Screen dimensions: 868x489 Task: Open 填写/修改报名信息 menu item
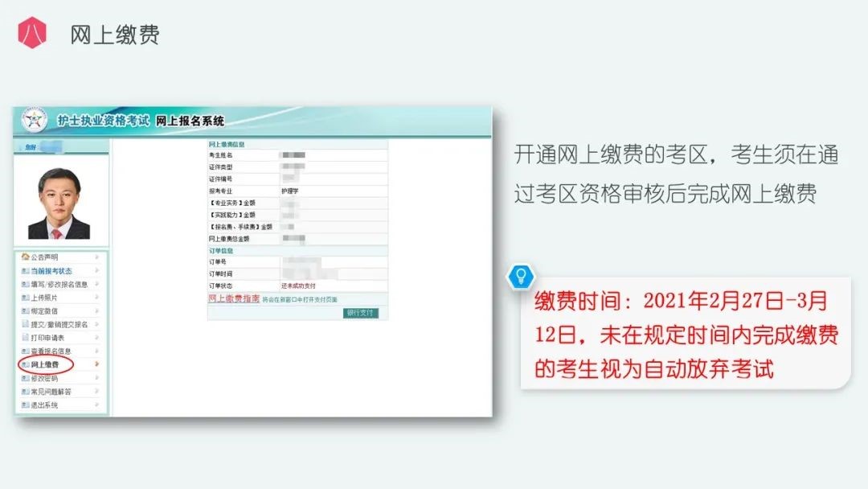click(59, 284)
